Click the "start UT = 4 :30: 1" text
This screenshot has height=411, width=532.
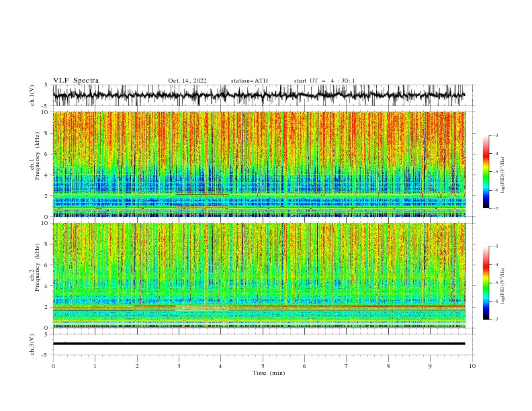tap(324, 81)
